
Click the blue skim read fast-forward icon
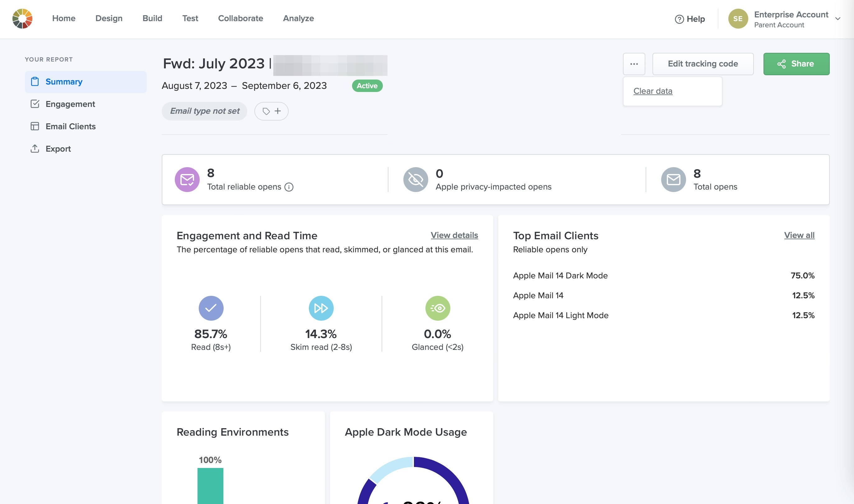pyautogui.click(x=321, y=308)
